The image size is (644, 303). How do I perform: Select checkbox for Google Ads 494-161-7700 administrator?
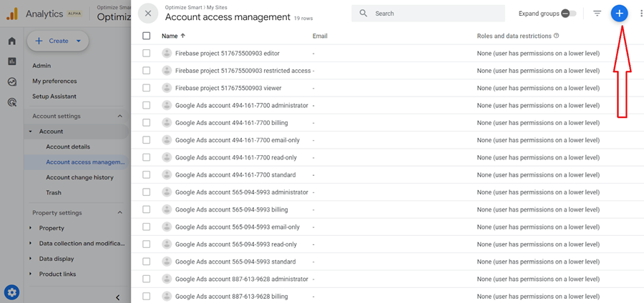click(147, 105)
